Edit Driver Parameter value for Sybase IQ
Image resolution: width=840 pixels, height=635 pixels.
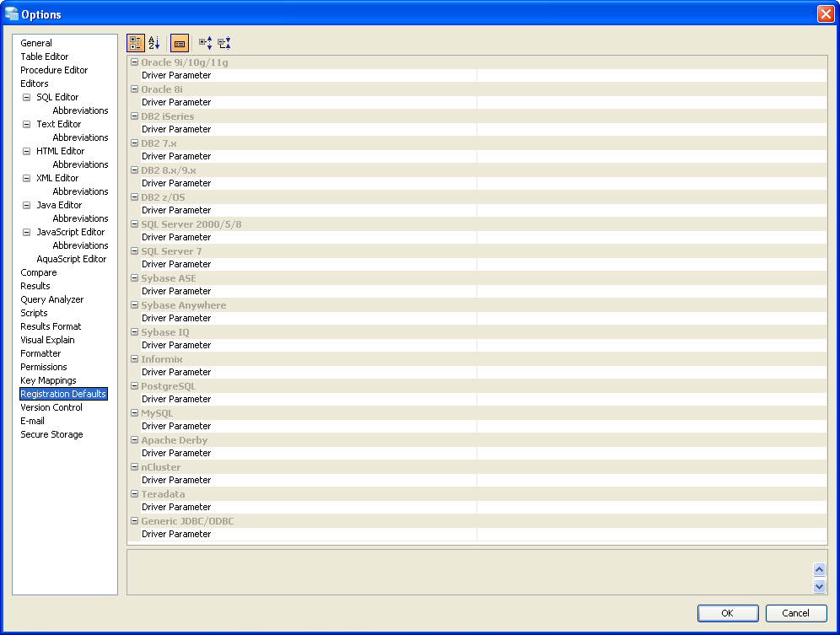(x=651, y=345)
